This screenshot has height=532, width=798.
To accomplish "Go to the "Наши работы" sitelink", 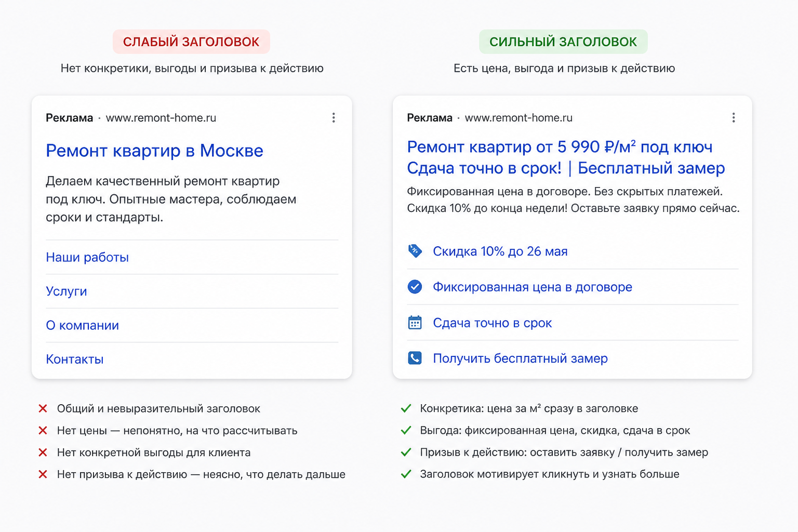I will (87, 257).
